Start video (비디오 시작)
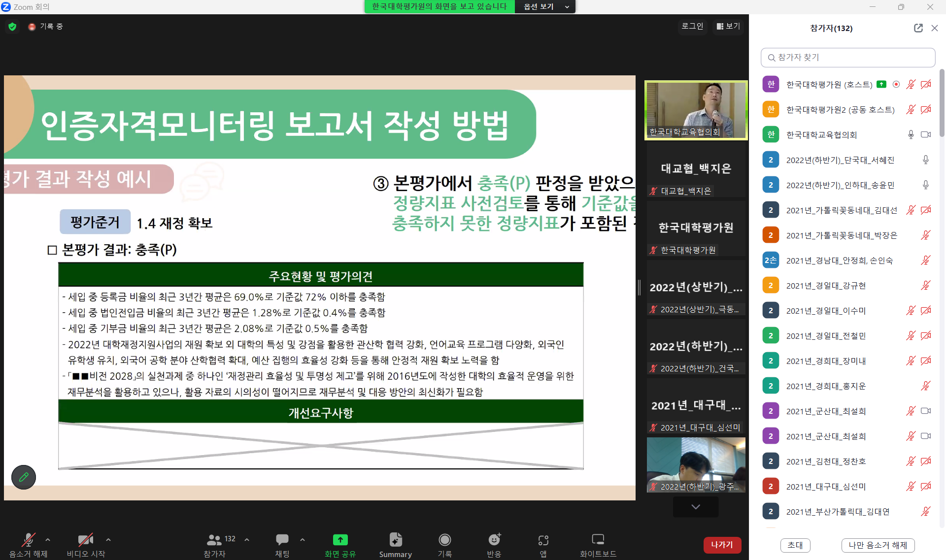Viewport: 946px width, 560px height. click(86, 544)
